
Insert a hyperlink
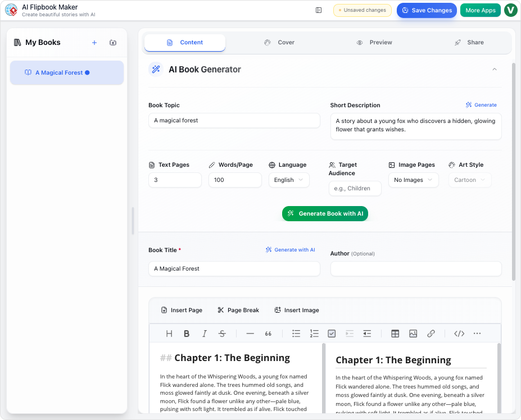(x=431, y=333)
